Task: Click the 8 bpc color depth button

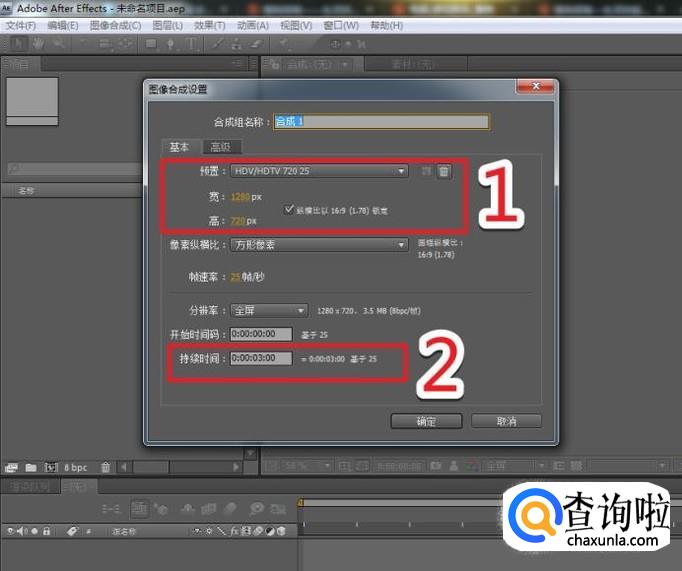Action: pos(76,467)
